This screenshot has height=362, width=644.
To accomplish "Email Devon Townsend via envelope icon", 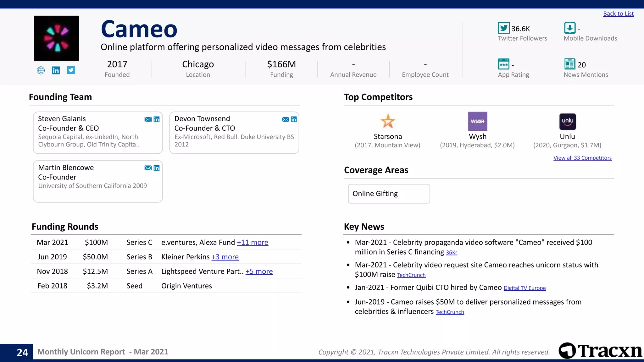I will point(285,119).
